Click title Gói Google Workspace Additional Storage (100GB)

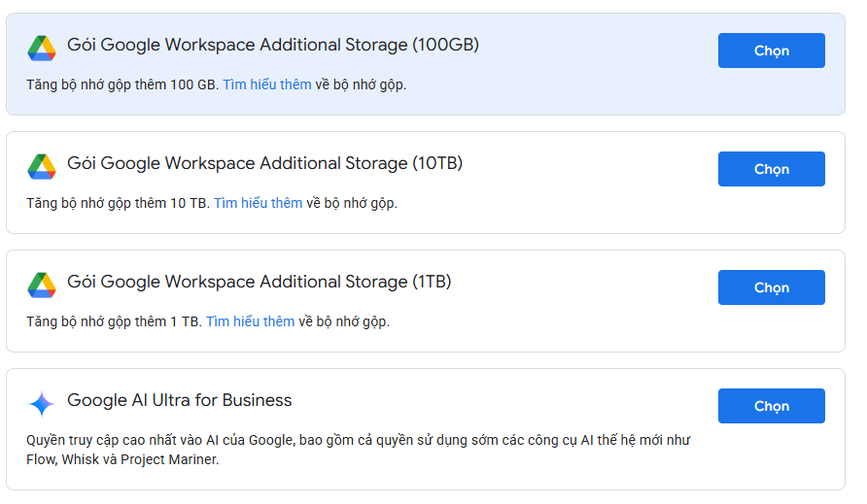click(x=273, y=45)
